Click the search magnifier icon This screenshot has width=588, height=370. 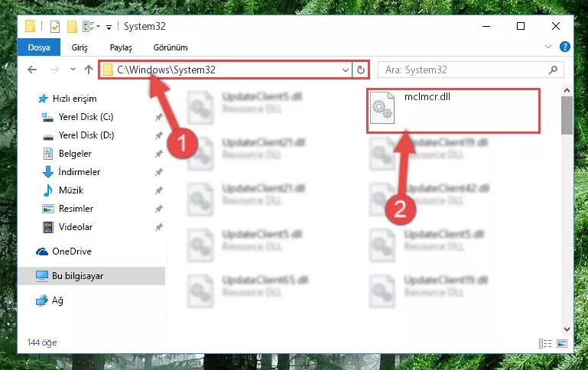tap(553, 70)
